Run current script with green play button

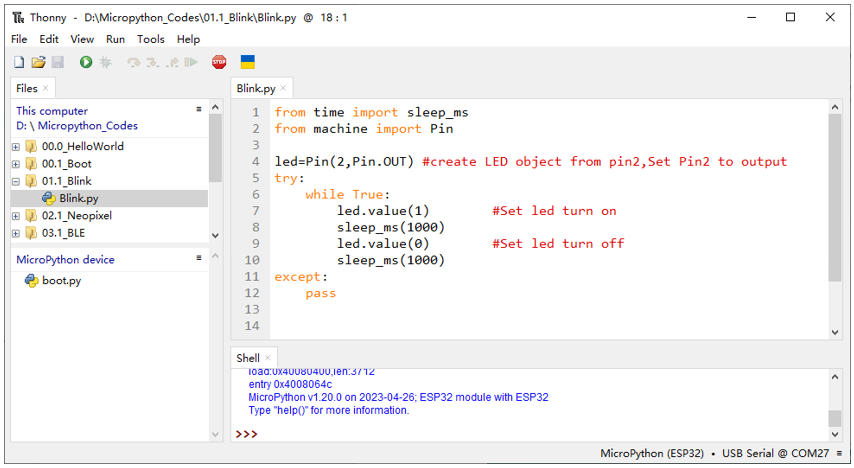pos(86,62)
